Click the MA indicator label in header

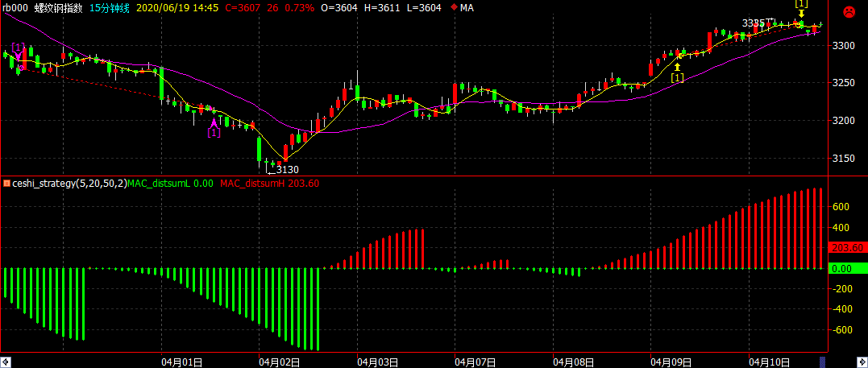(467, 8)
